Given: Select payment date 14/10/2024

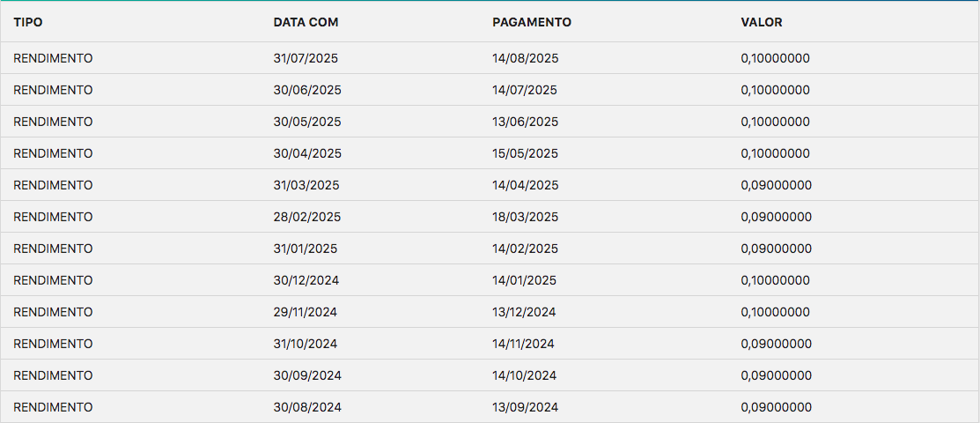Looking at the screenshot, I should coord(524,375).
